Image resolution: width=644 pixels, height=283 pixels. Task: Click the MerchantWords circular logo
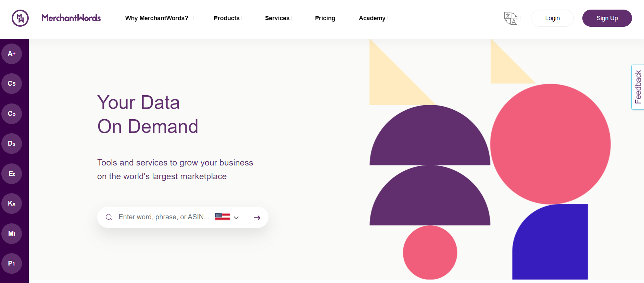[20, 18]
